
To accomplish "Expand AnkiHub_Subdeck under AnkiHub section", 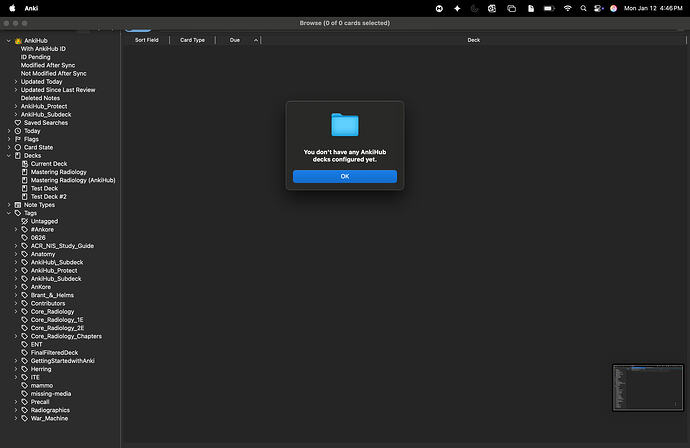I will [16, 114].
